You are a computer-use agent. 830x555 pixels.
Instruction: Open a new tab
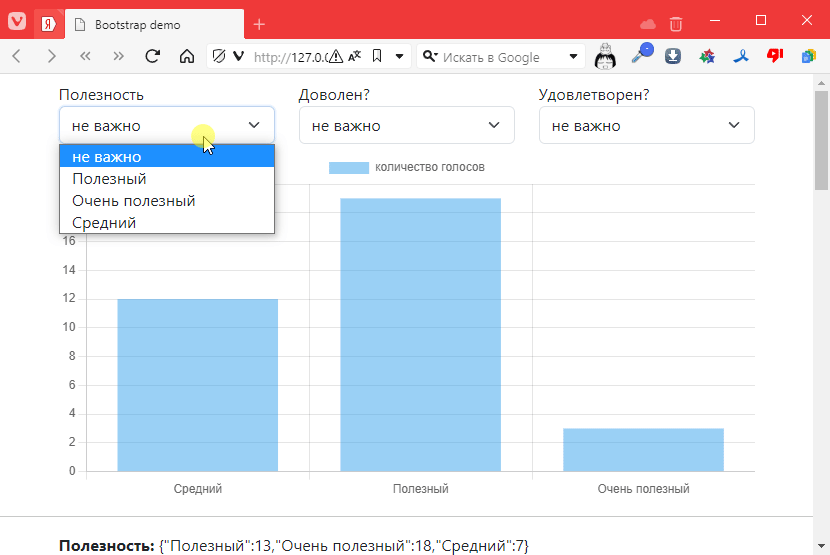pos(259,23)
